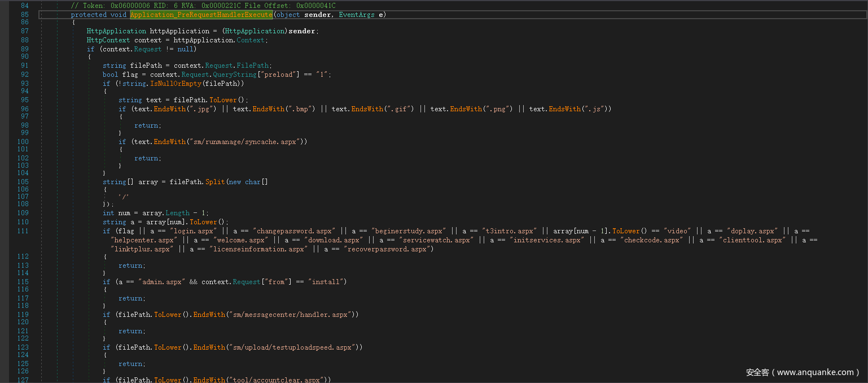Image resolution: width=868 pixels, height=383 pixels.
Task: Click the highlighted Application_PreRequestHandlerExecute method name
Action: pyautogui.click(x=201, y=14)
